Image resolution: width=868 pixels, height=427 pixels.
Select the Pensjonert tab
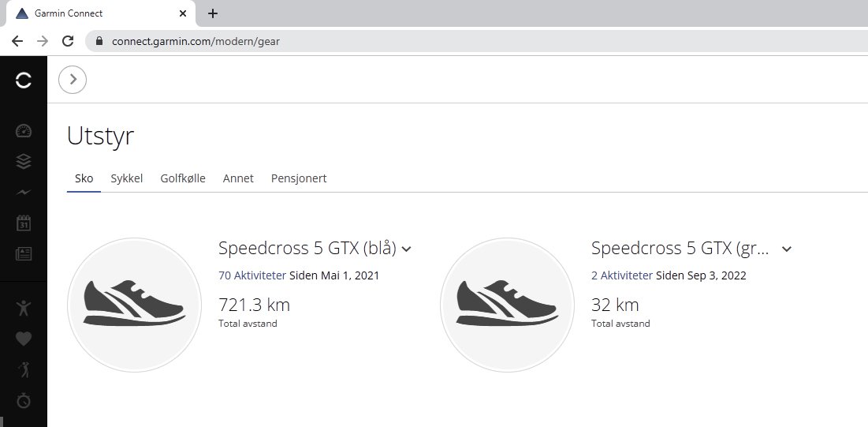pyautogui.click(x=299, y=178)
